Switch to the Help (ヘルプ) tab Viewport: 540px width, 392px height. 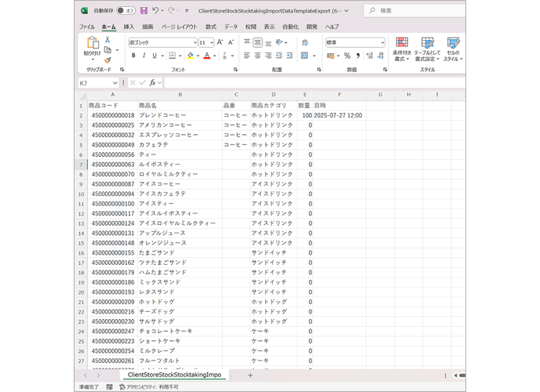[x=332, y=27]
